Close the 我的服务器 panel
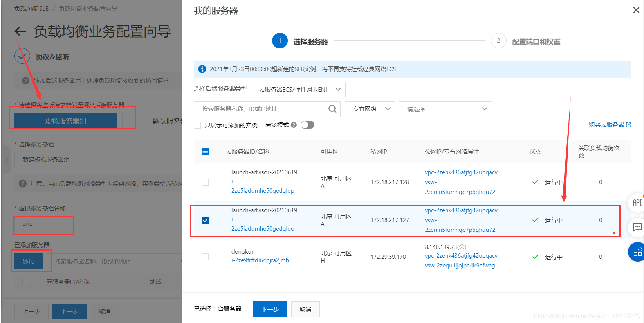644x323 pixels. [636, 10]
